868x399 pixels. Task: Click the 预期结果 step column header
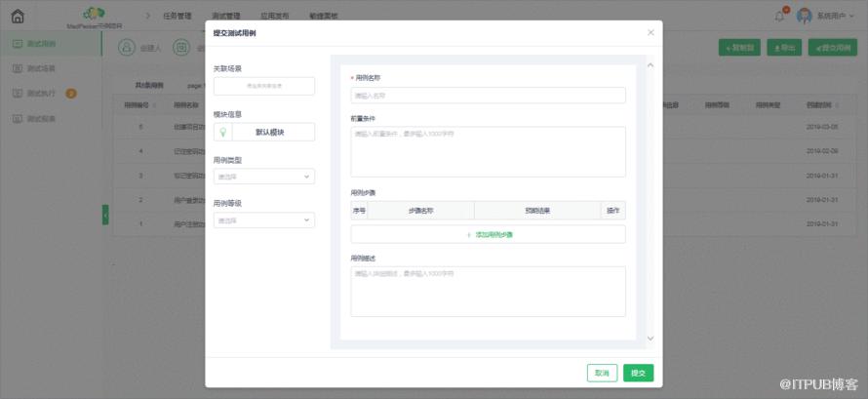537,211
